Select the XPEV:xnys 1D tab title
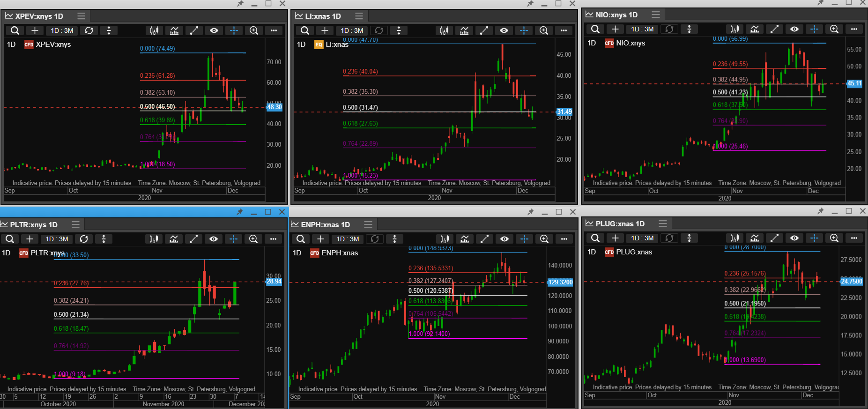The image size is (868, 409). point(39,16)
